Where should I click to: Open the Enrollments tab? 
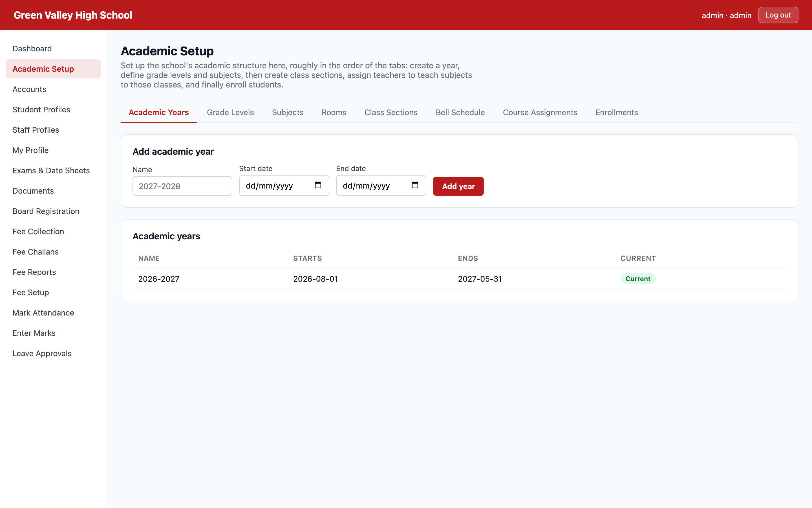click(616, 113)
